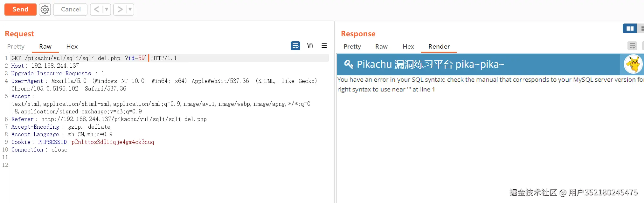
Task: Switch Response view to Pretty tab
Action: coord(352,46)
